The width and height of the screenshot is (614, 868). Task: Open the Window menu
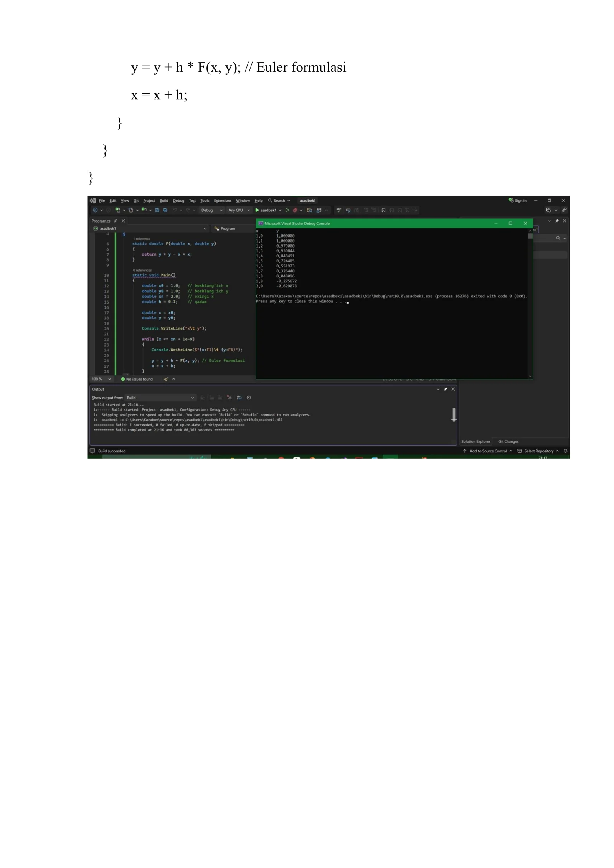click(x=243, y=201)
